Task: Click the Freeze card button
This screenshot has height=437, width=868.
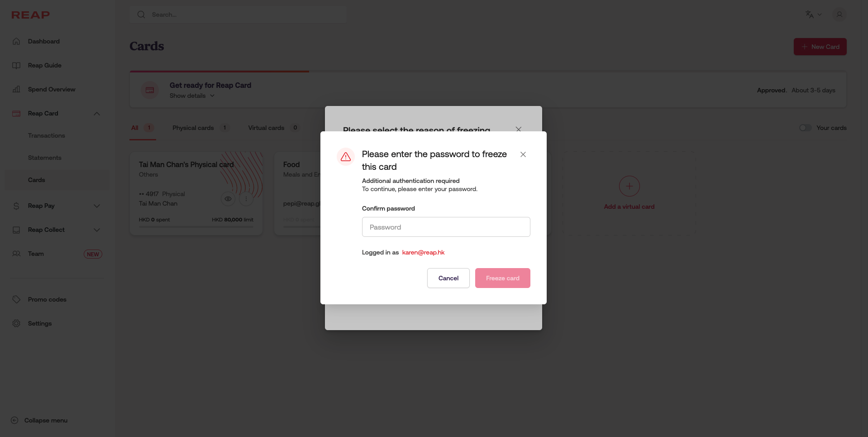Action: point(502,278)
